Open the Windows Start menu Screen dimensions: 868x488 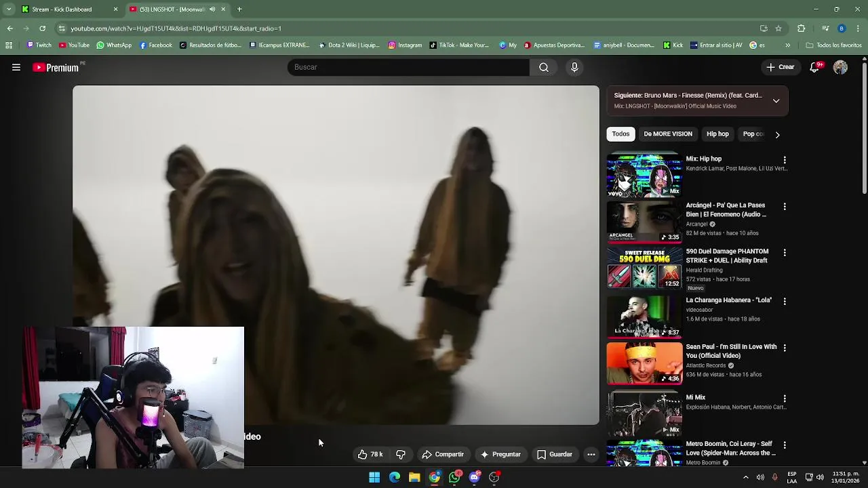coord(374,477)
